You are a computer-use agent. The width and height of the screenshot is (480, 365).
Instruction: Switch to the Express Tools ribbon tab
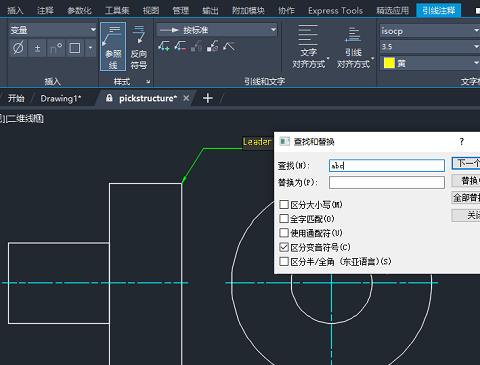335,11
